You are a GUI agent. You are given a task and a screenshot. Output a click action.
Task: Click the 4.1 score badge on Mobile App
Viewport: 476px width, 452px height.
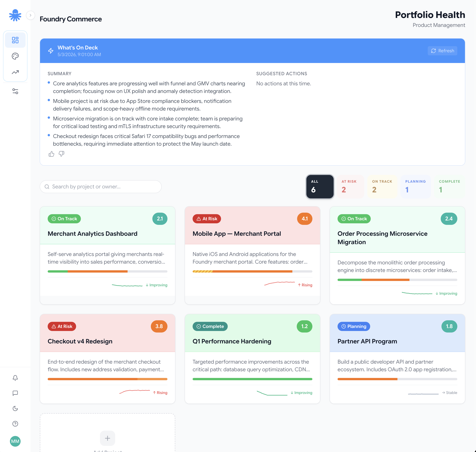click(x=305, y=219)
